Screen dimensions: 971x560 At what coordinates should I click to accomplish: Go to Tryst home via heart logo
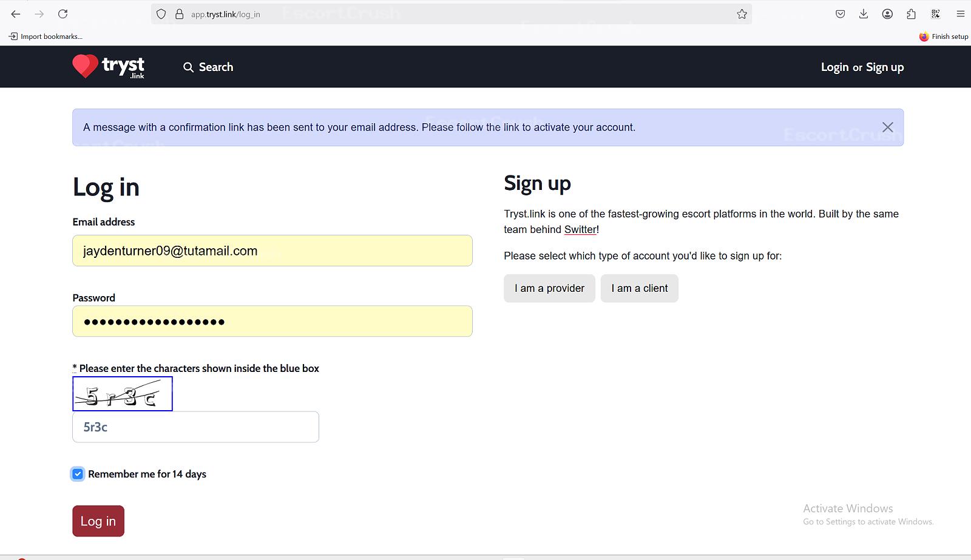tap(109, 67)
